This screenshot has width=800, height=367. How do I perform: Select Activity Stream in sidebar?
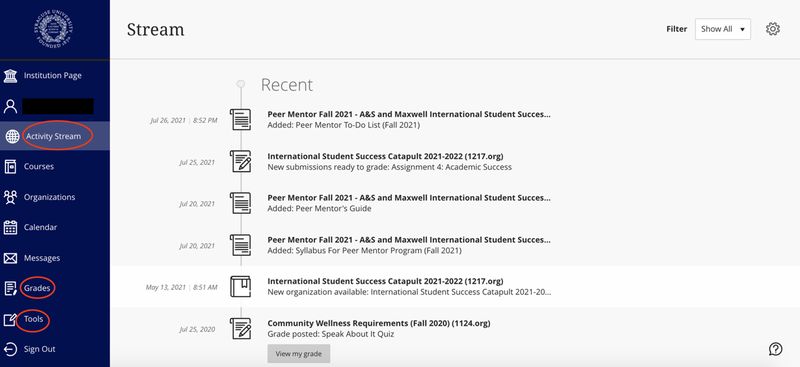pyautogui.click(x=55, y=136)
